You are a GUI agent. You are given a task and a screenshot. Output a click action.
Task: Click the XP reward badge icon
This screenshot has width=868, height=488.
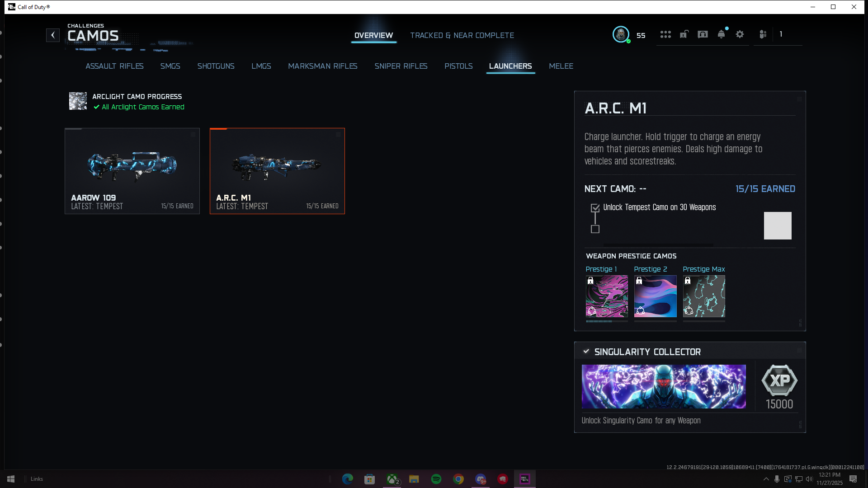point(779,380)
